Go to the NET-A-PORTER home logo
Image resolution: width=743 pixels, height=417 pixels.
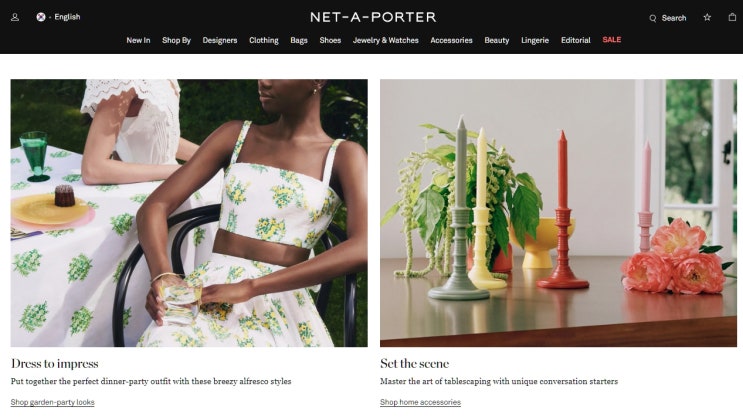pos(373,18)
